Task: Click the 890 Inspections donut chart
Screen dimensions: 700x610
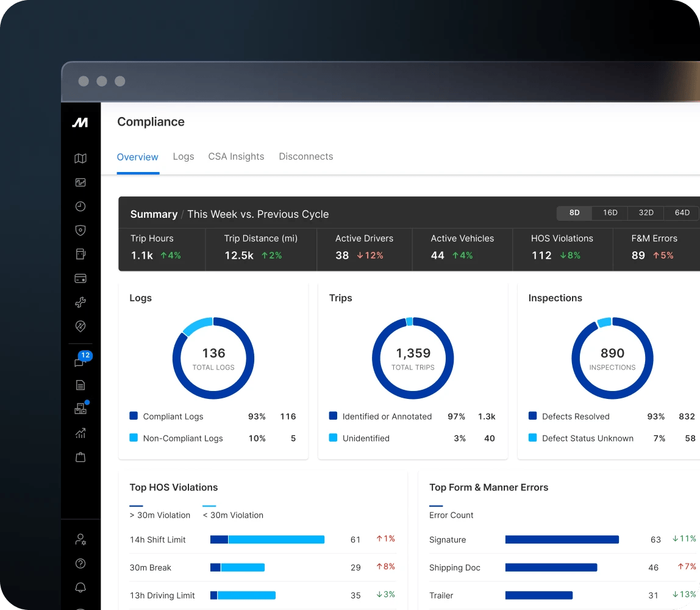Action: click(612, 358)
